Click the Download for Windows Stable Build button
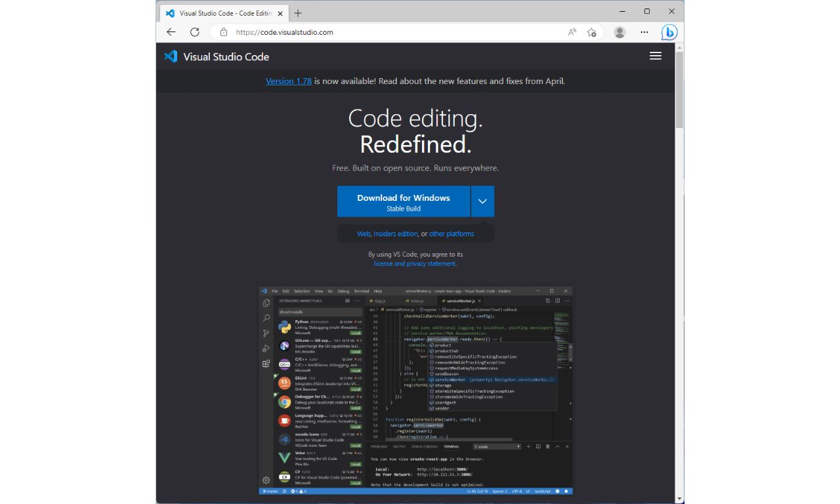The image size is (840, 504). pyautogui.click(x=404, y=201)
